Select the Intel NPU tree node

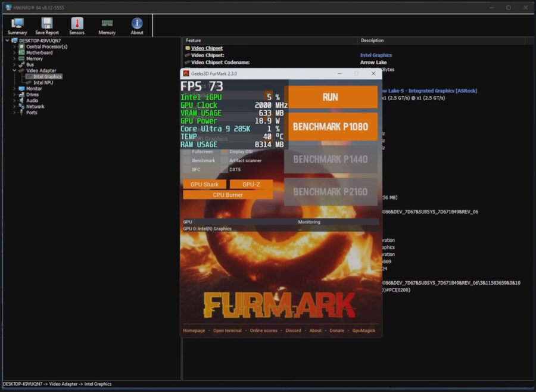[45, 82]
